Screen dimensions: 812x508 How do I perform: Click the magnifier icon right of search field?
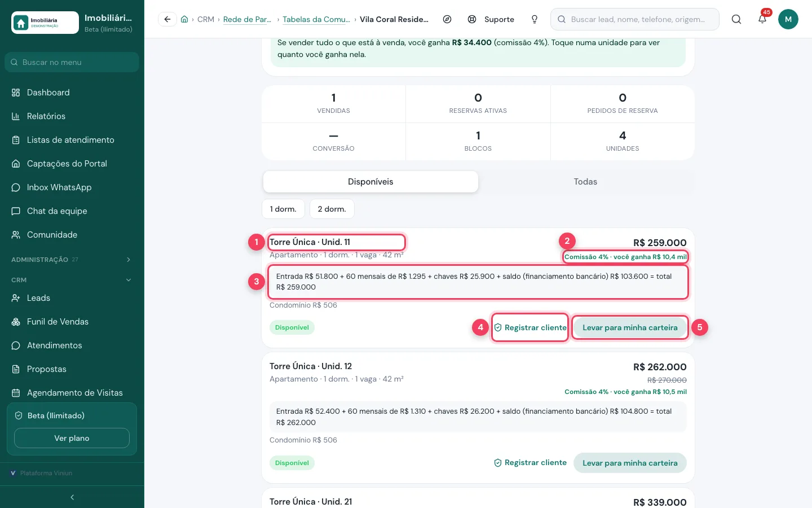pos(736,19)
